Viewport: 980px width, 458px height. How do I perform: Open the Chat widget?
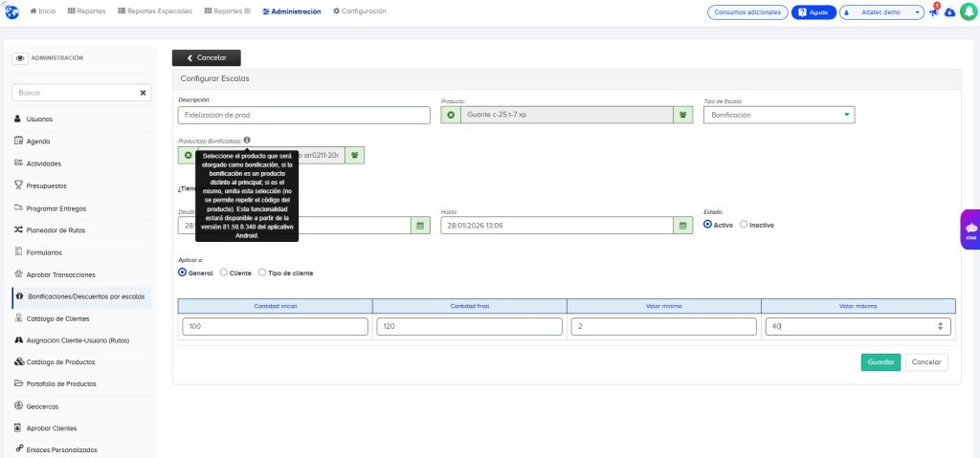point(970,229)
